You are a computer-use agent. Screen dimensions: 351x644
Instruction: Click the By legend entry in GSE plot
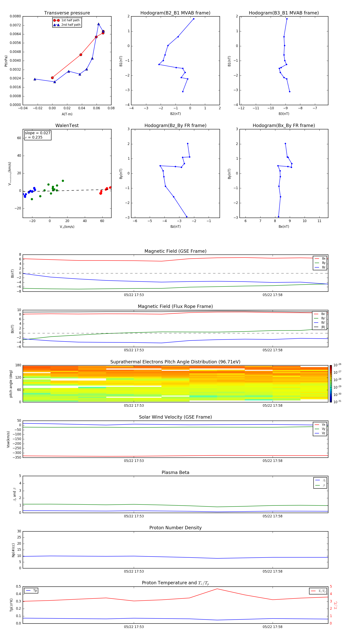pyautogui.click(x=320, y=263)
